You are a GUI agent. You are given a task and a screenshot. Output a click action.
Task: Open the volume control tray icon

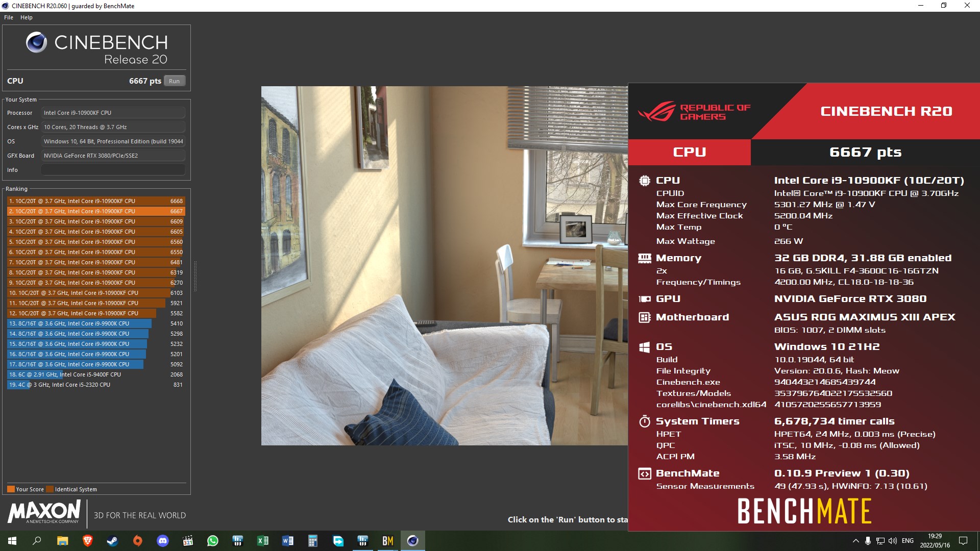tap(893, 541)
